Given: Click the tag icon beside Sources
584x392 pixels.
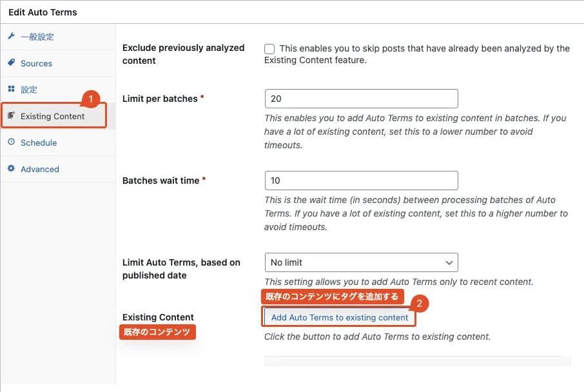Looking at the screenshot, I should (11, 63).
